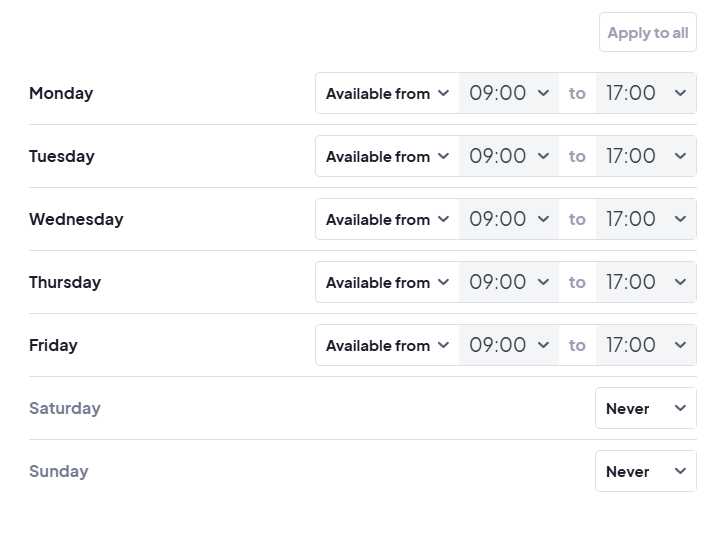Pick Thursday's 09:00 start time field
Screen dimensions: 720x534
(509, 283)
